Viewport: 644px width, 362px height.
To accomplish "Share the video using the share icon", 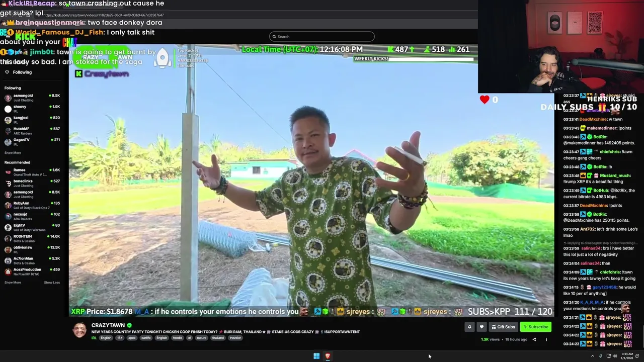I will tap(534, 339).
